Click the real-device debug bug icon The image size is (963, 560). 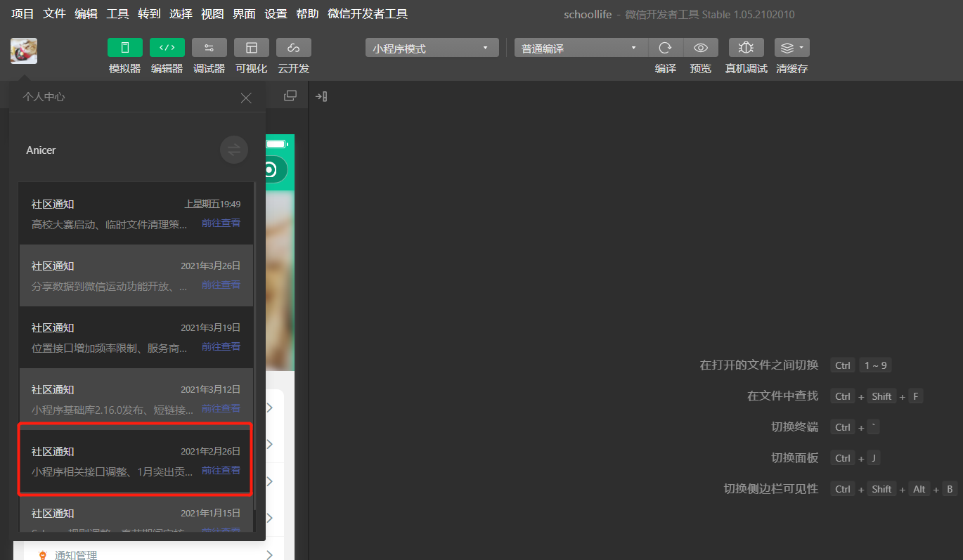coord(747,48)
